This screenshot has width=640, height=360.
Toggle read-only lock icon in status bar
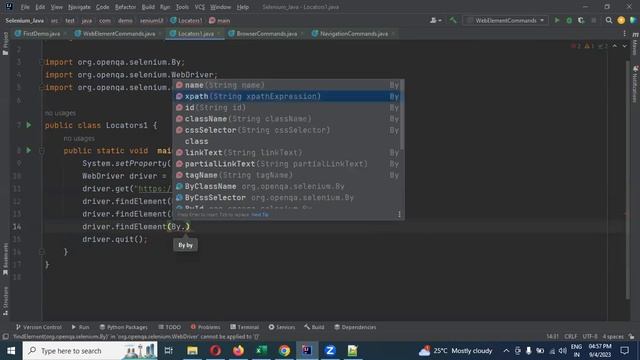(631, 337)
